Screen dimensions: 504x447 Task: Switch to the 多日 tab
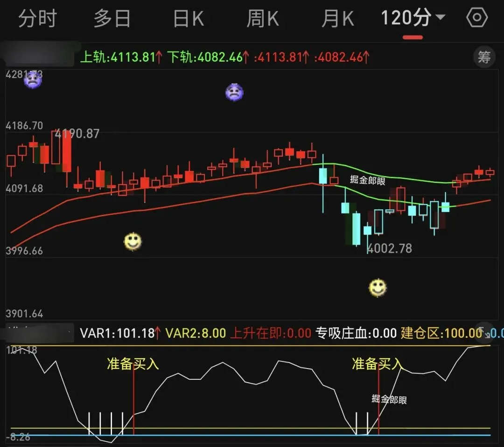coord(112,18)
